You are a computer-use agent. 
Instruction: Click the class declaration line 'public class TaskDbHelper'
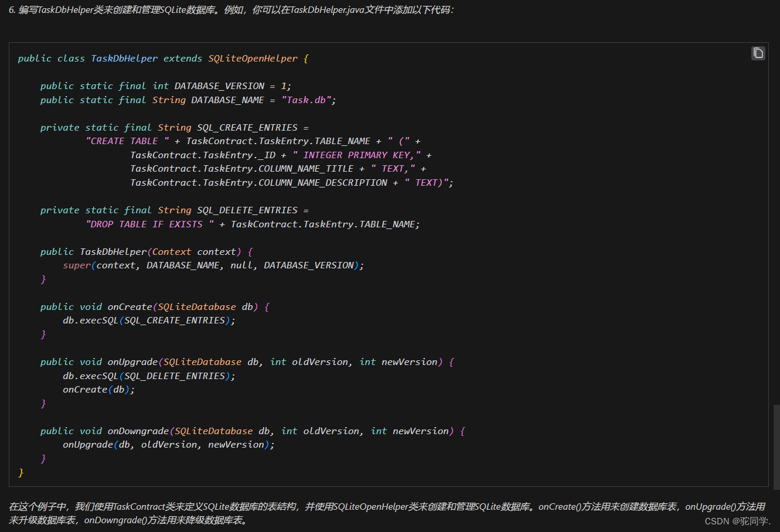164,59
